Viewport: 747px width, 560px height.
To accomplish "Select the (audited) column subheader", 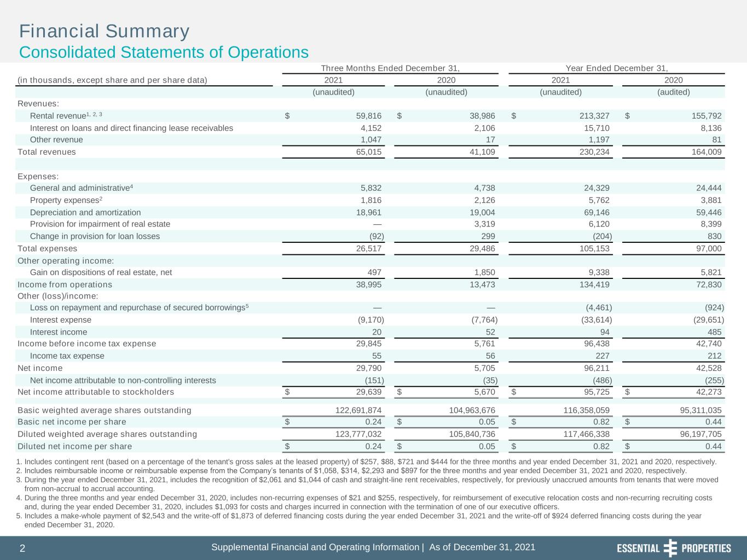I will tap(674, 92).
